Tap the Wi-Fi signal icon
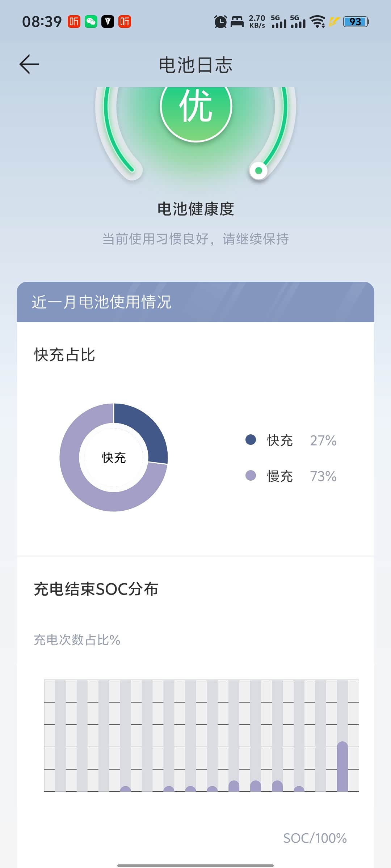 pyautogui.click(x=318, y=22)
